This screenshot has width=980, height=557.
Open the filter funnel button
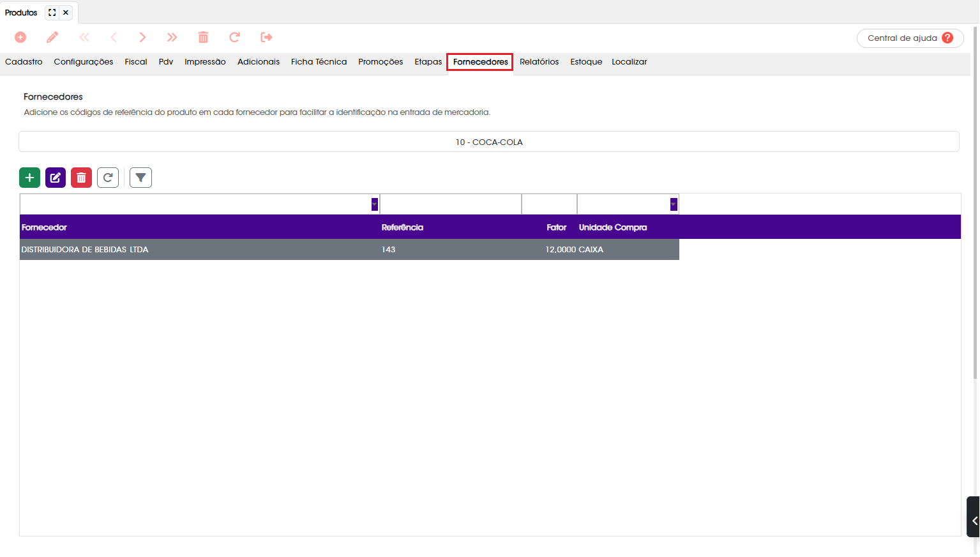pyautogui.click(x=140, y=178)
